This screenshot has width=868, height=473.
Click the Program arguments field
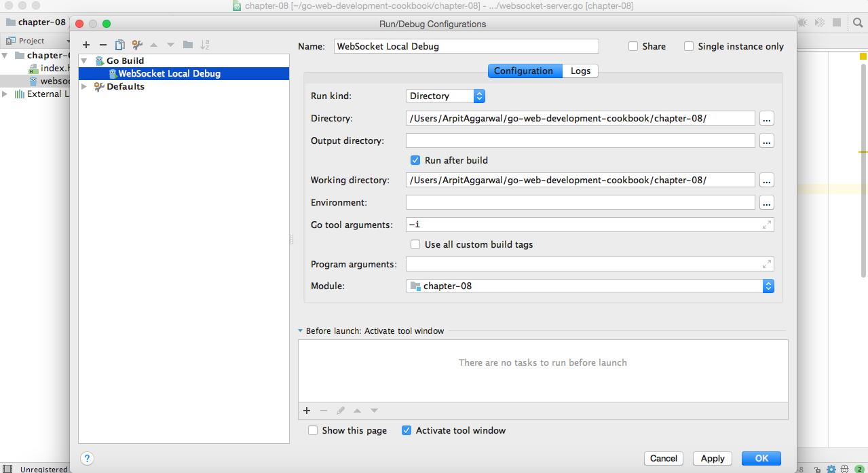point(590,264)
